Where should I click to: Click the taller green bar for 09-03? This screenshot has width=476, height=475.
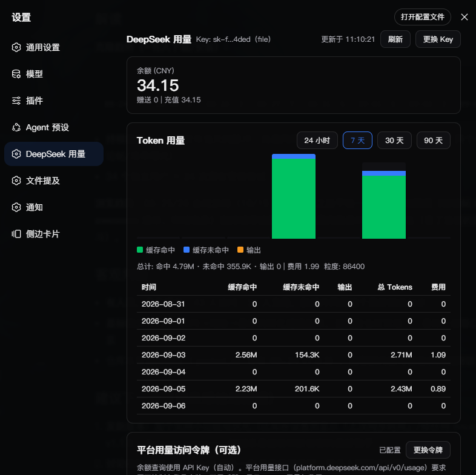point(294,199)
